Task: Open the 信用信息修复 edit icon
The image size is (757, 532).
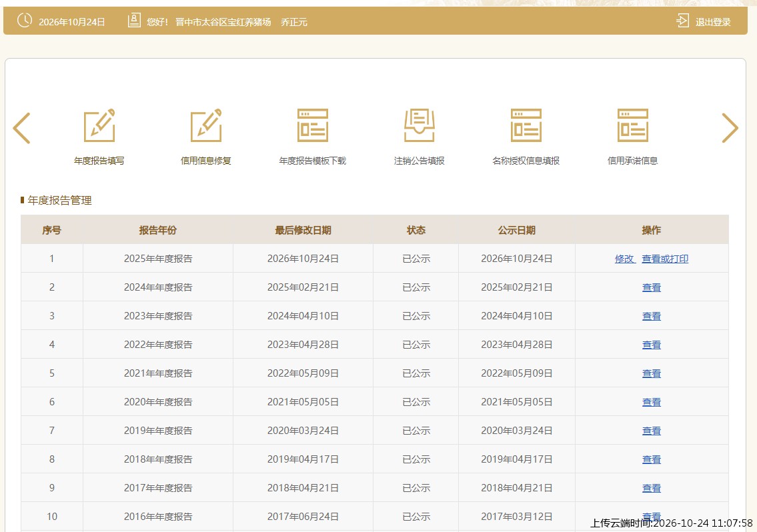Action: 206,125
